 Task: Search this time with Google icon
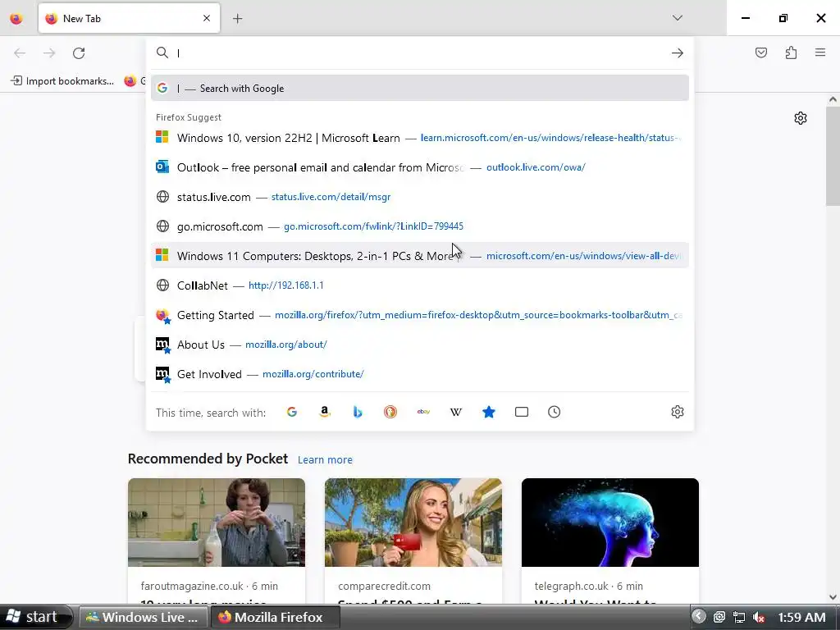point(292,412)
